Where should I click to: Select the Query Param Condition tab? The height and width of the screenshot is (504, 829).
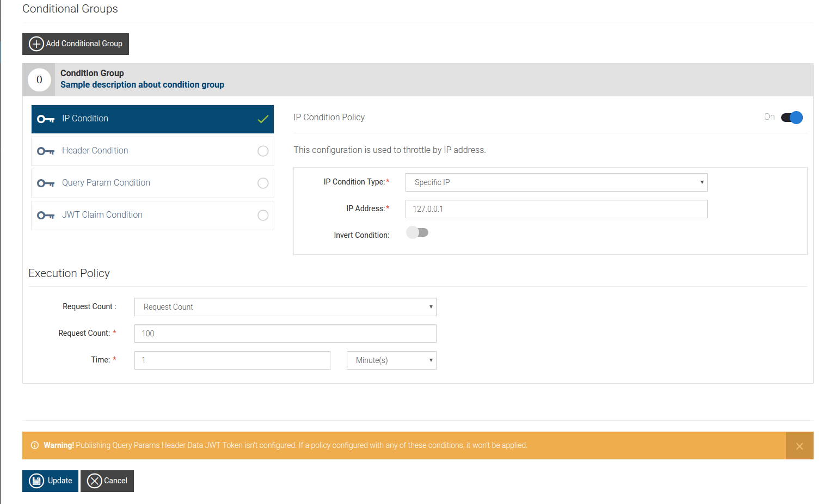(x=152, y=183)
